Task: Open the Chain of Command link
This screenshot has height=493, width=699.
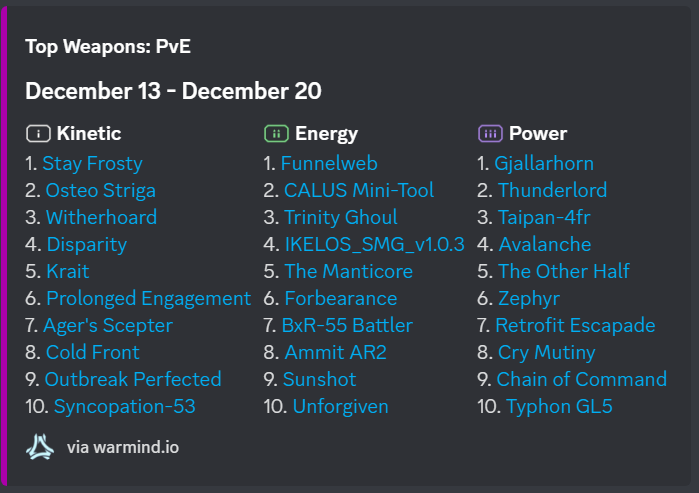Action: 581,379
